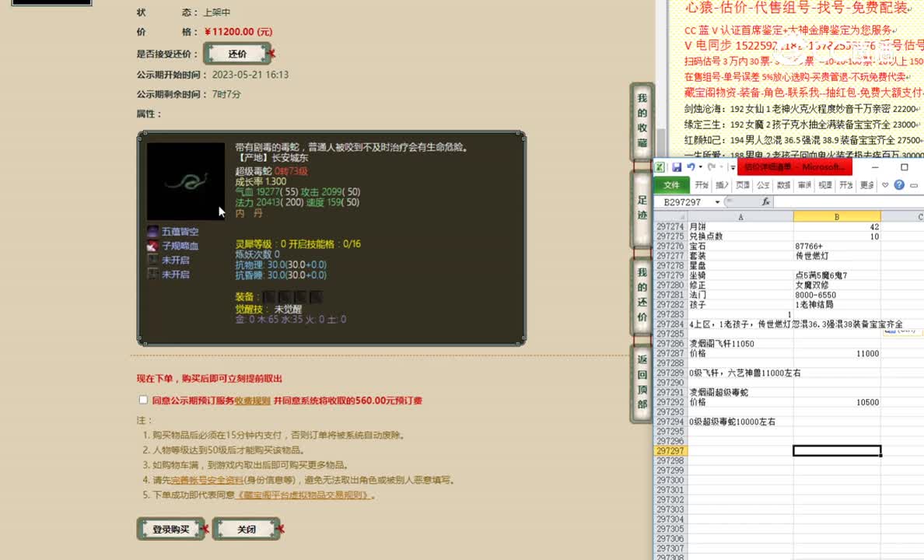
Task: Click the Excel application icon in the title bar
Action: click(660, 167)
